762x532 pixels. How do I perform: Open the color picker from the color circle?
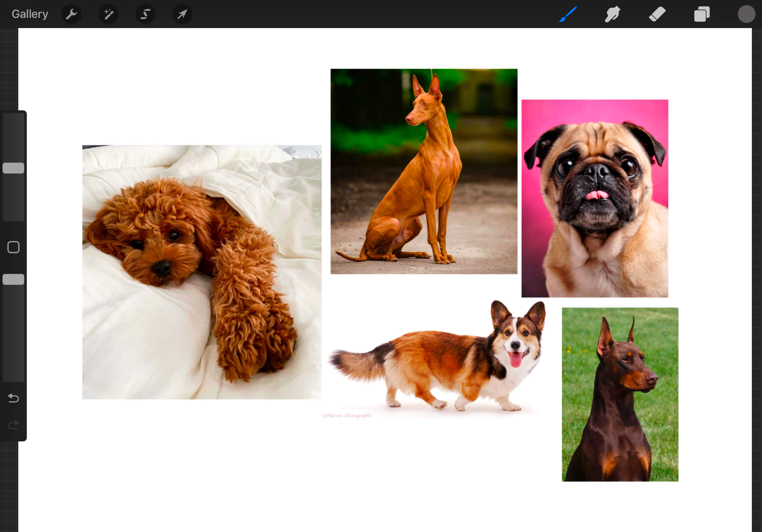point(746,14)
